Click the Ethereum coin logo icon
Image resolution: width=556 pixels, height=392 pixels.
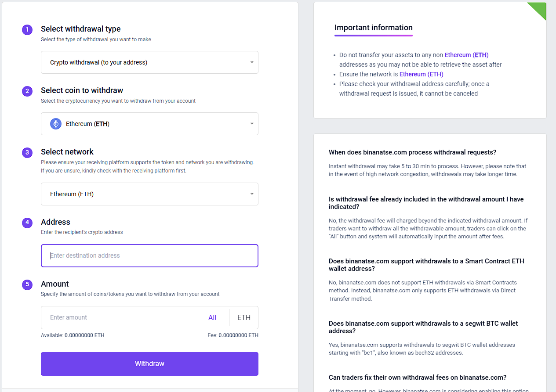pyautogui.click(x=56, y=124)
